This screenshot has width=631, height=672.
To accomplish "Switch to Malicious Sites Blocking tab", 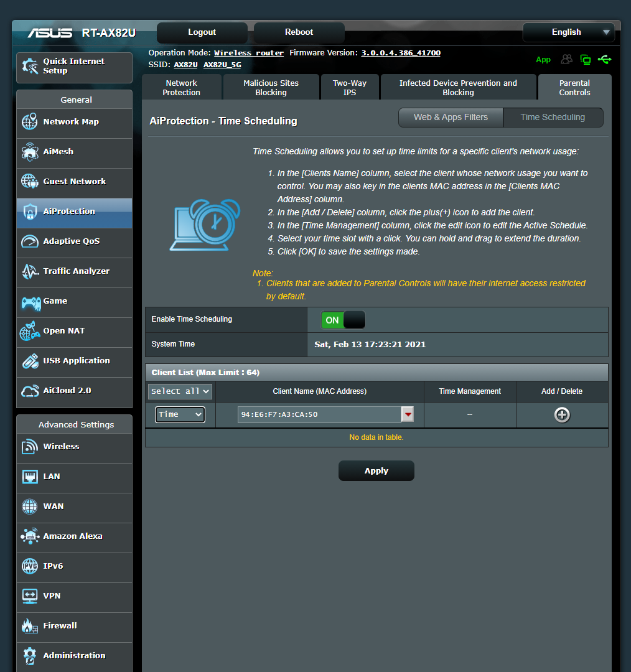I will pyautogui.click(x=271, y=88).
